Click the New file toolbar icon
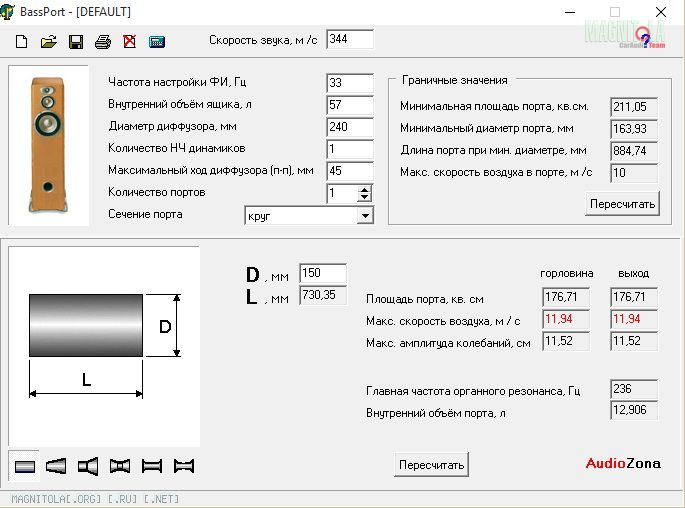 (x=21, y=42)
